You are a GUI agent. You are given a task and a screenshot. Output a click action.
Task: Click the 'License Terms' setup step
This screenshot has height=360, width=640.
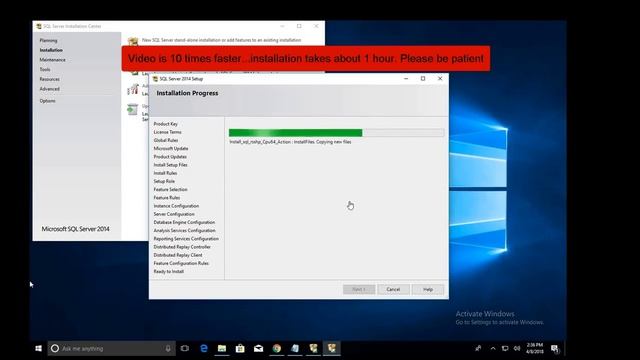(x=167, y=132)
